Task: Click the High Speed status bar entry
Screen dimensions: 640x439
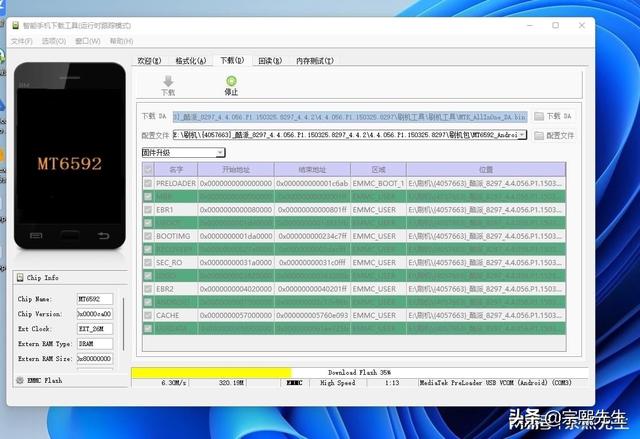Action: [x=338, y=383]
